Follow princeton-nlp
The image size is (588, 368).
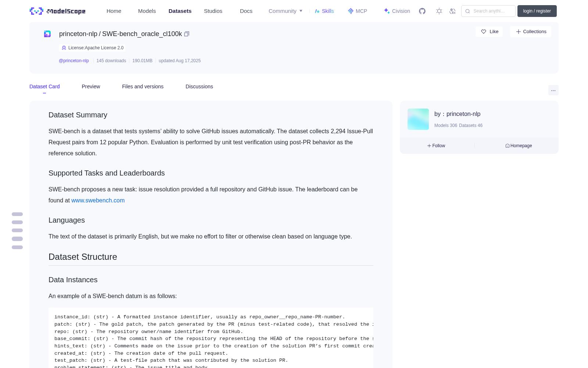(x=436, y=146)
